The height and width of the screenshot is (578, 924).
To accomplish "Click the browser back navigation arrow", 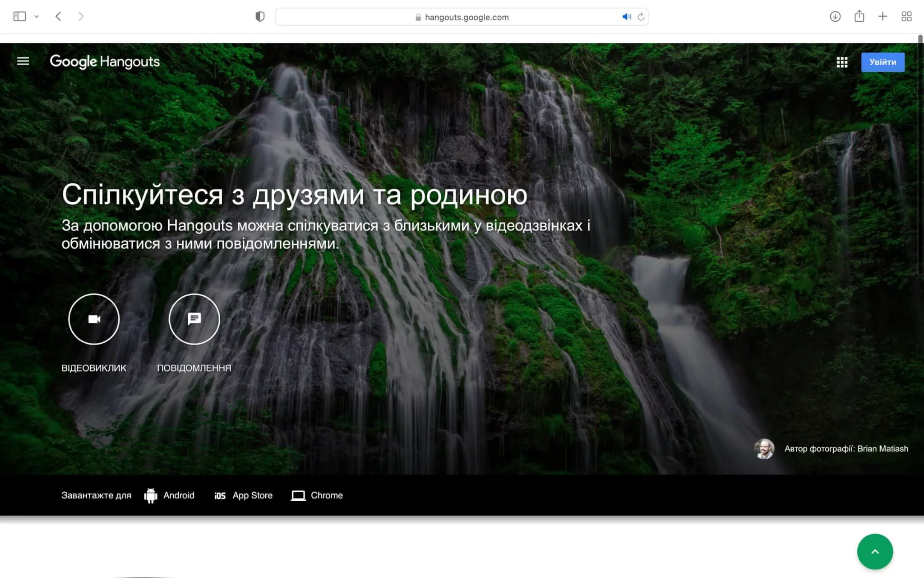I will 58,16.
